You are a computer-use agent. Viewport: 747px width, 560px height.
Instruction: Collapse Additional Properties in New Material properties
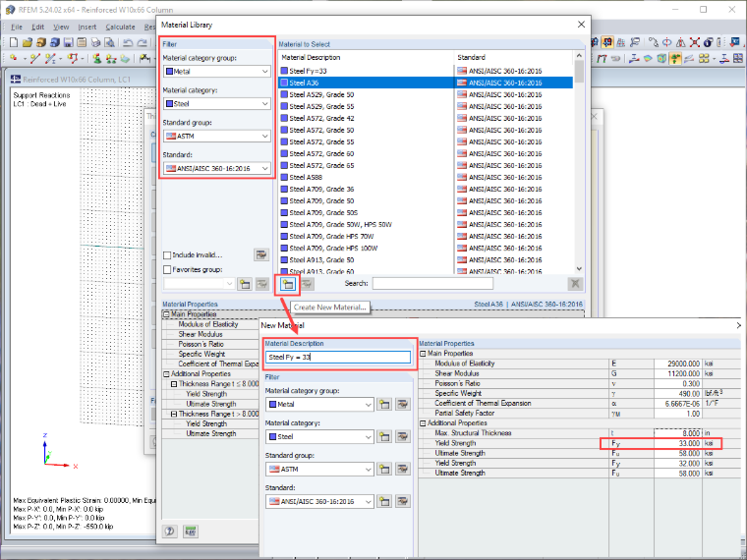(x=423, y=422)
